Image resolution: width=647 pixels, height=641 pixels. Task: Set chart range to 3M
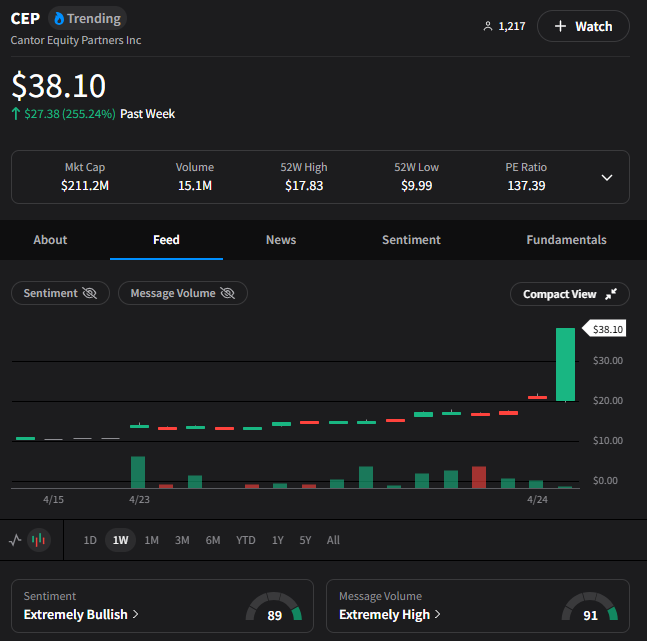click(182, 540)
